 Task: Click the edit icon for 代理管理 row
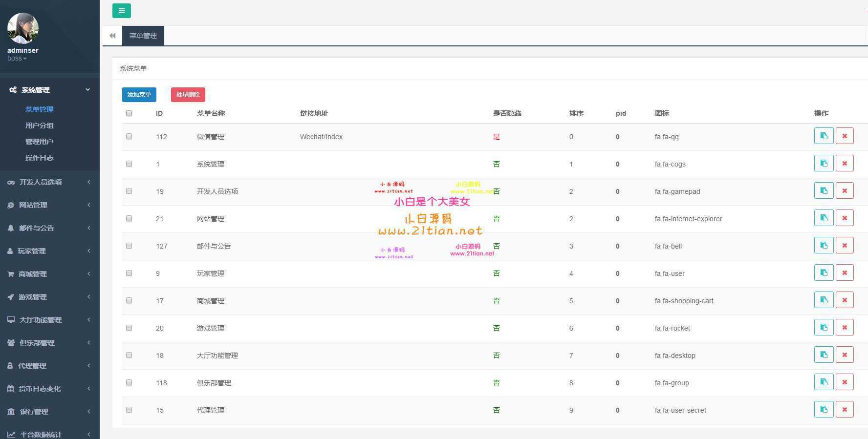[x=824, y=409]
